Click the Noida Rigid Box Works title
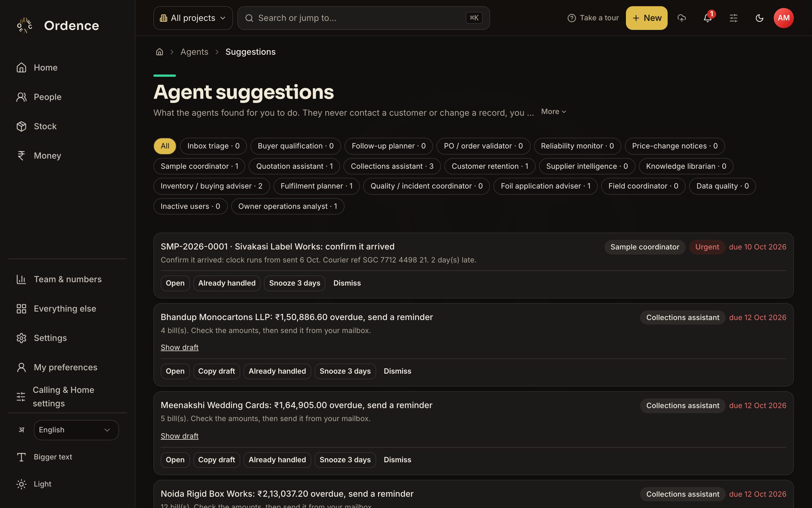Screen dimensions: 812x508 (287, 494)
